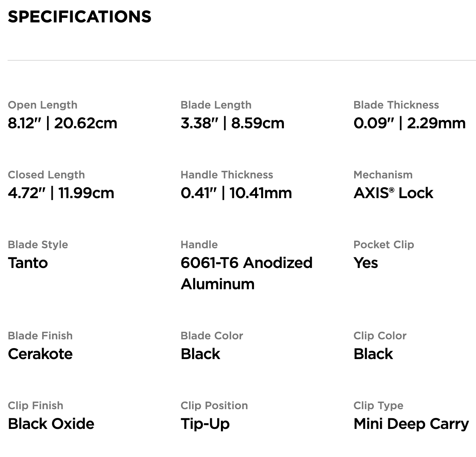Click the Black value under Blade Color

coord(200,354)
